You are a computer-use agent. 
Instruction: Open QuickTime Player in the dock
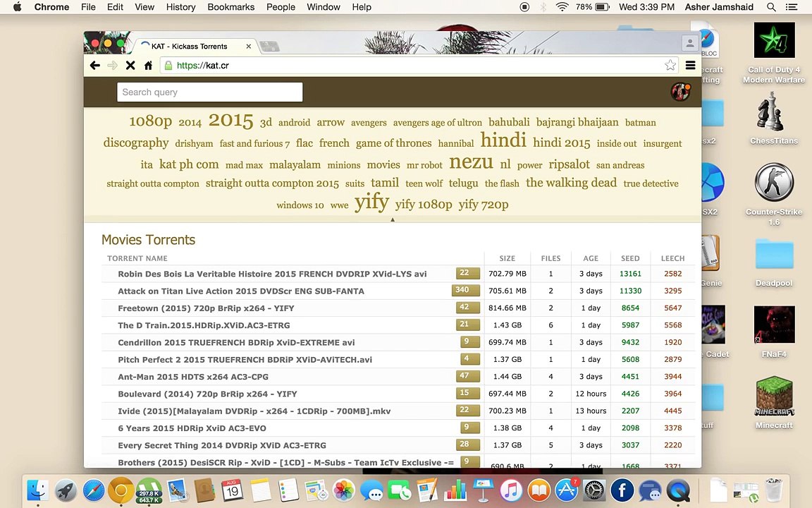coord(678,490)
